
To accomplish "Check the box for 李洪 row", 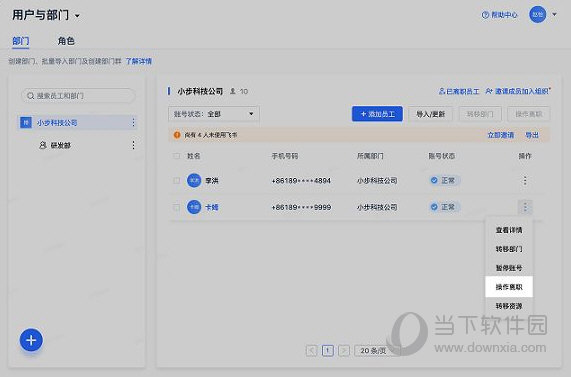I will coord(177,180).
